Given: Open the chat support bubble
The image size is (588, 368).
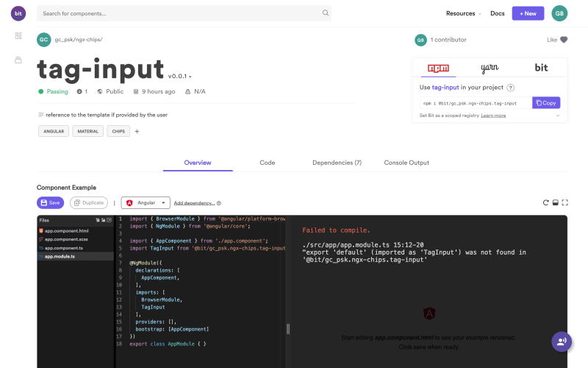Looking at the screenshot, I should (x=562, y=342).
